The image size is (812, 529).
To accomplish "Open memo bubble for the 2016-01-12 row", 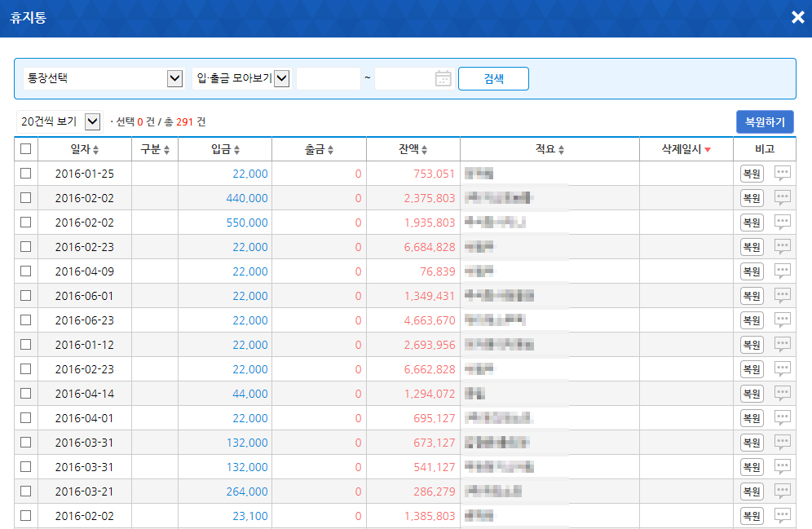I will coord(782,344).
